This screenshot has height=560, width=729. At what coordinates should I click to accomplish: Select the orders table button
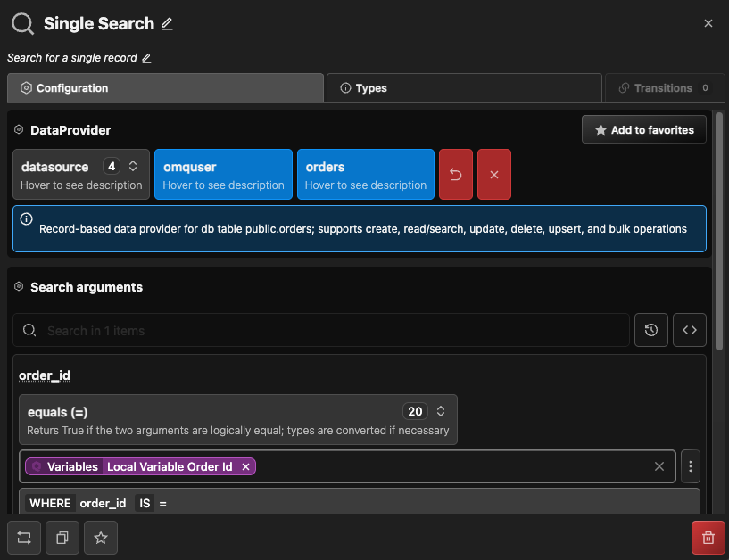click(x=365, y=174)
